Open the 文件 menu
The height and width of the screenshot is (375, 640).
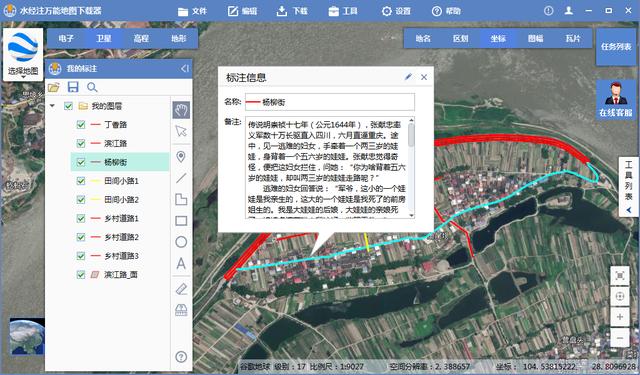tap(193, 11)
